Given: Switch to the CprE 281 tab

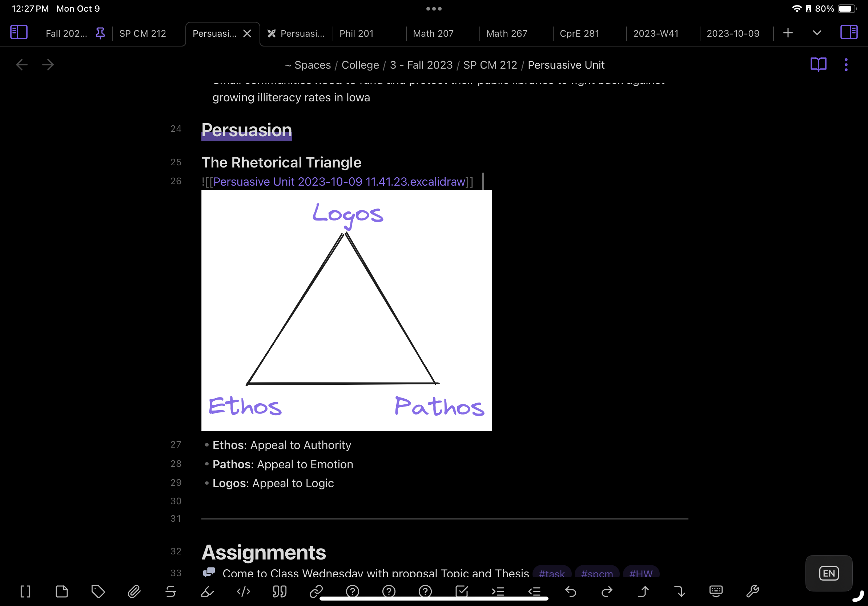Looking at the screenshot, I should coord(579,33).
